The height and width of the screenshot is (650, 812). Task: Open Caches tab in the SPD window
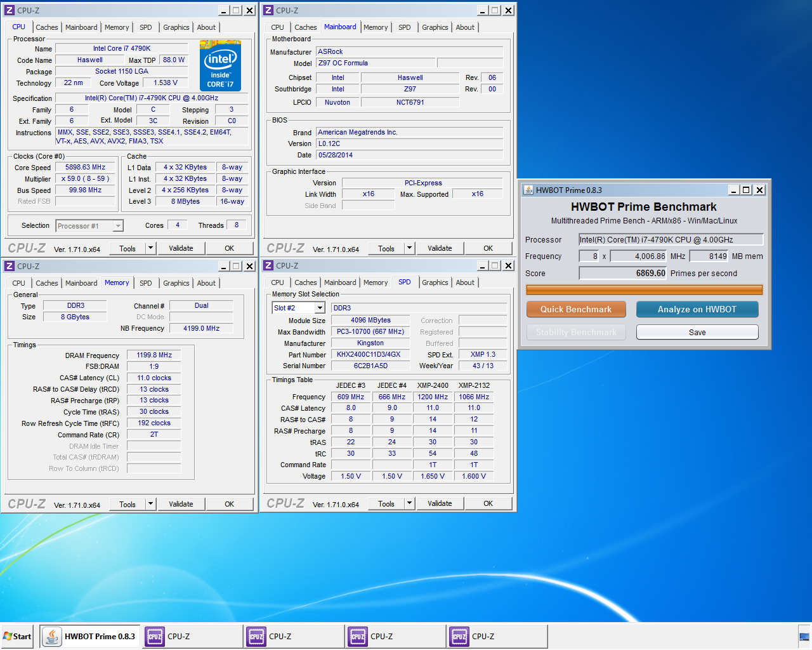click(x=306, y=282)
